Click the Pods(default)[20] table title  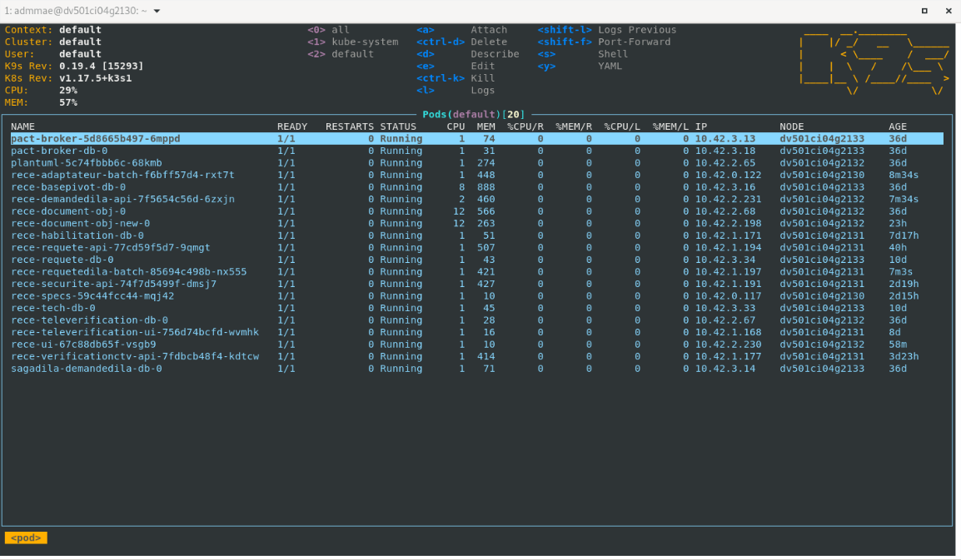(474, 115)
